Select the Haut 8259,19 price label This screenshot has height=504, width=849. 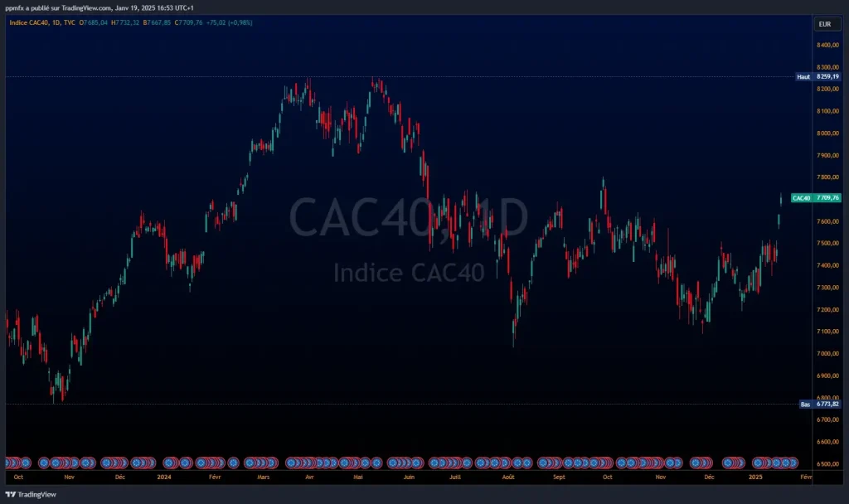click(x=818, y=77)
